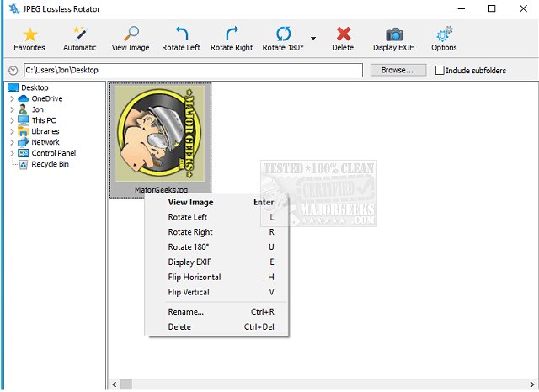Viewport: 539px width, 392px height.
Task: Run Automatic rotation wand tool
Action: tap(80, 39)
